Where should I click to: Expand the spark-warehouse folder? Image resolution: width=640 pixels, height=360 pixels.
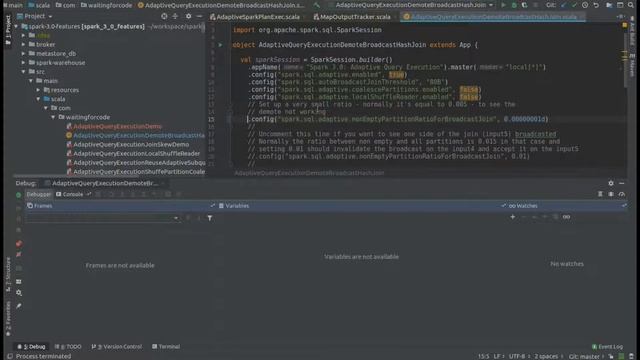(24, 63)
